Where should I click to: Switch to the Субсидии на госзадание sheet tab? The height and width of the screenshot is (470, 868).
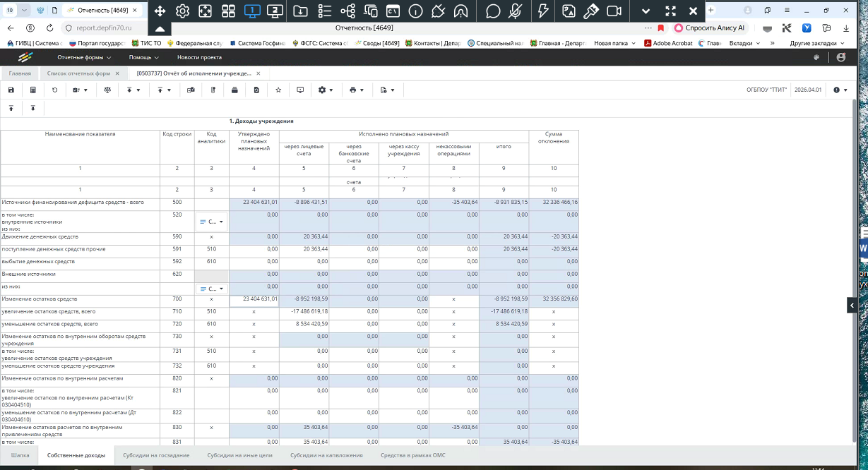point(156,455)
